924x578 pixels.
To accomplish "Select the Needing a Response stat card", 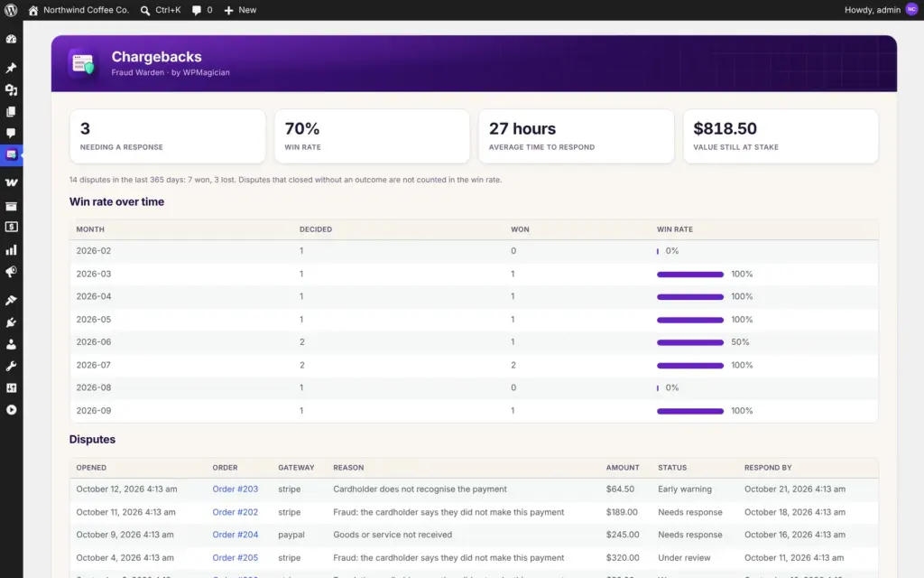I will (x=167, y=136).
